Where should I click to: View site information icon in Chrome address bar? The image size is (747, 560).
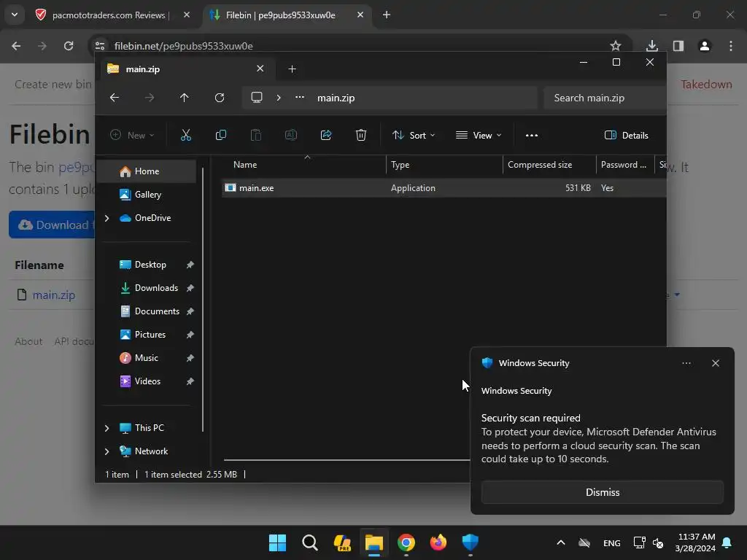pyautogui.click(x=99, y=46)
